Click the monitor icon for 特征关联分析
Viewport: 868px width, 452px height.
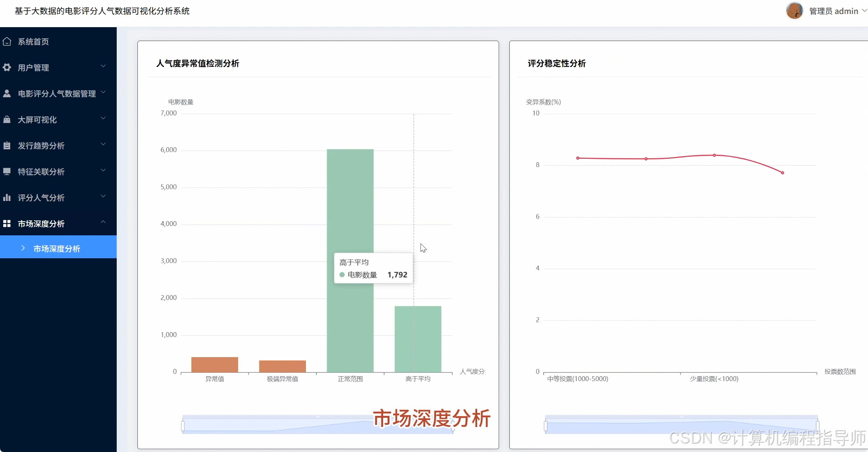[x=7, y=171]
